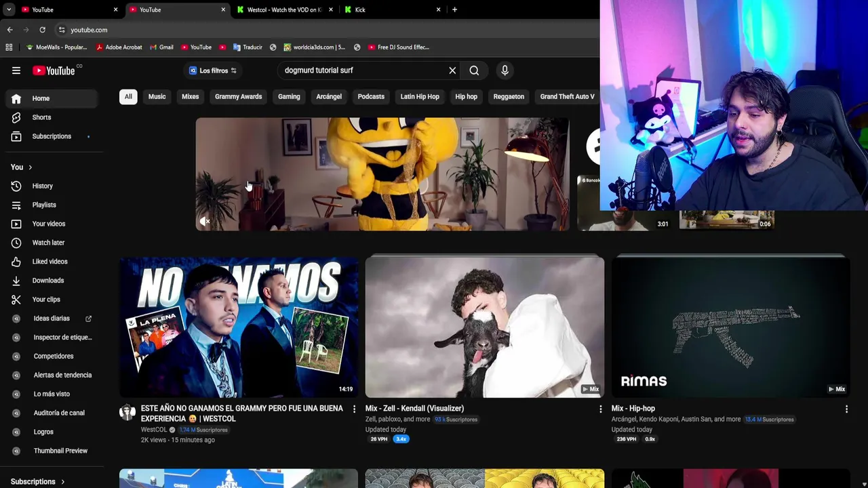Go back with the browser back arrow
Image resolution: width=868 pixels, height=488 pixels.
9,30
